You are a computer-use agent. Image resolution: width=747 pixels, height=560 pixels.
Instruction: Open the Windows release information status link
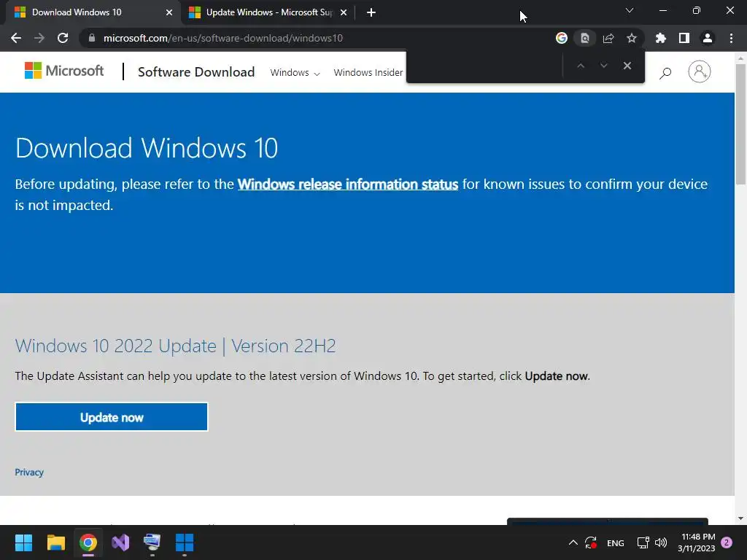pyautogui.click(x=348, y=184)
